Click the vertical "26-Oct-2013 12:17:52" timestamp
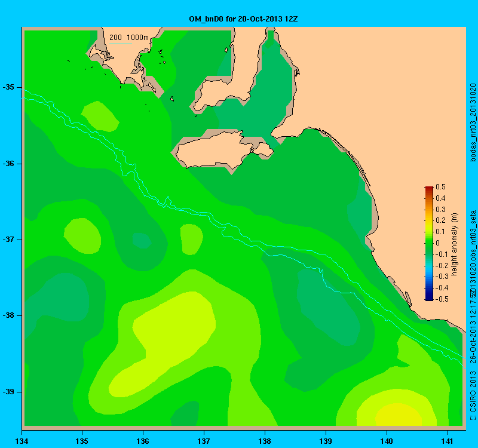The width and height of the screenshot is (478, 448). (473, 326)
